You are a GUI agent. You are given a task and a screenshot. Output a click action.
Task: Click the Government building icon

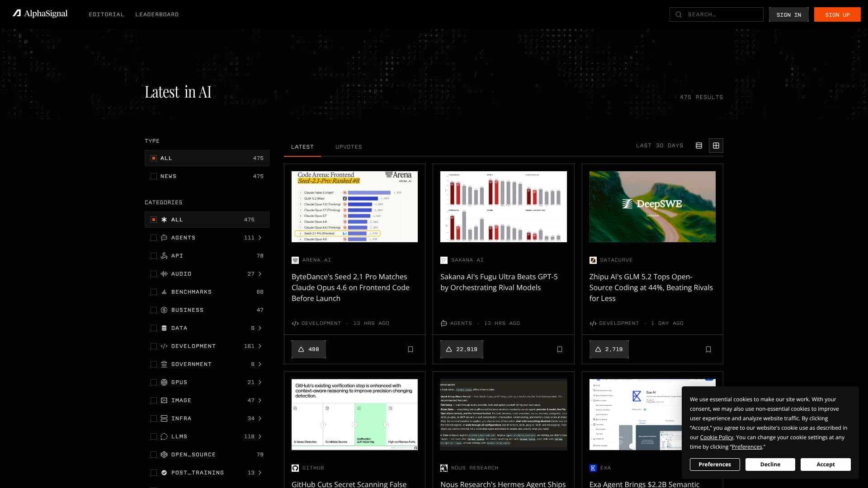pos(164,364)
